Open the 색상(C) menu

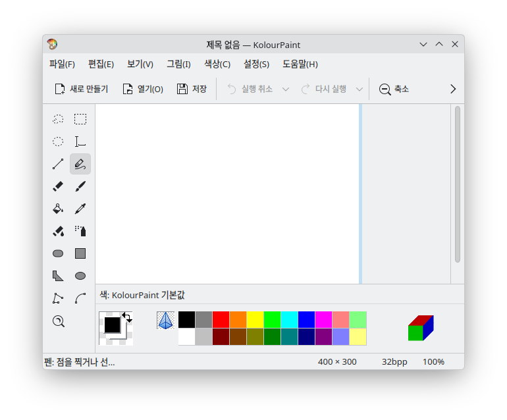point(217,64)
